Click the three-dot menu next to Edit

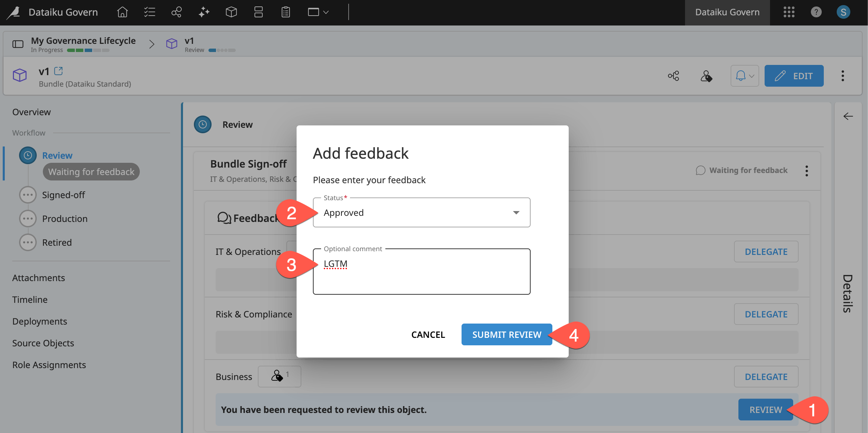pyautogui.click(x=842, y=76)
